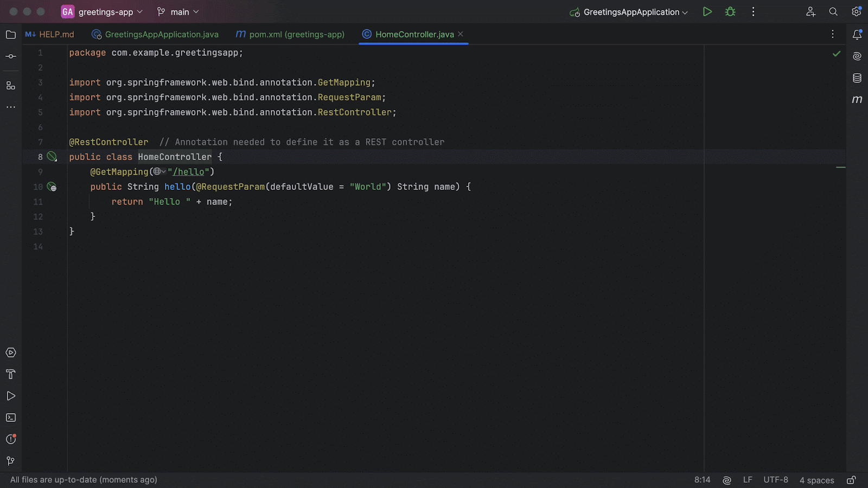Click the @RestController annotation
868x488 pixels.
point(108,142)
